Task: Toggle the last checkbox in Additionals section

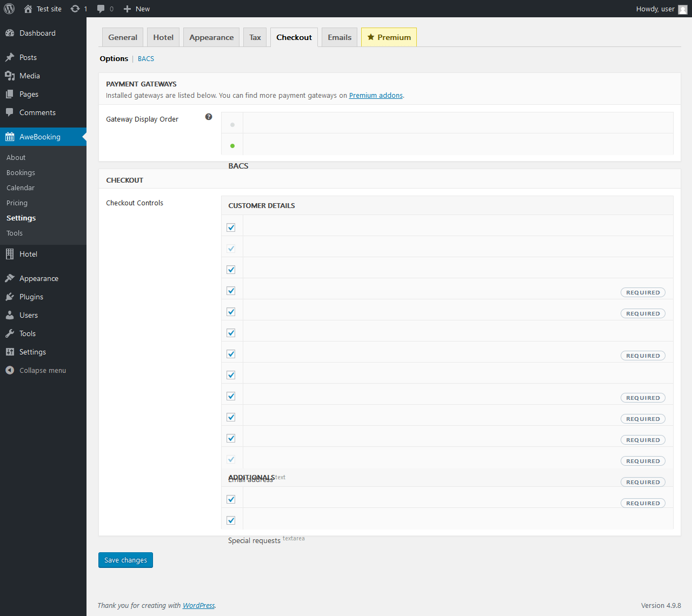Action: click(231, 520)
